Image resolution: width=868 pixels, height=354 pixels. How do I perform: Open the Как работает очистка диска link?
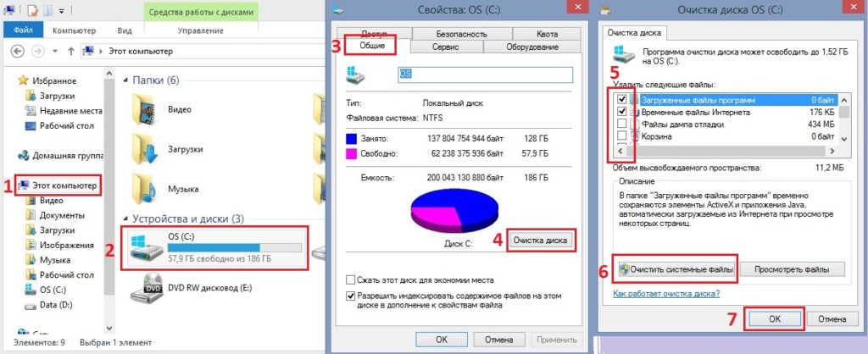click(666, 293)
